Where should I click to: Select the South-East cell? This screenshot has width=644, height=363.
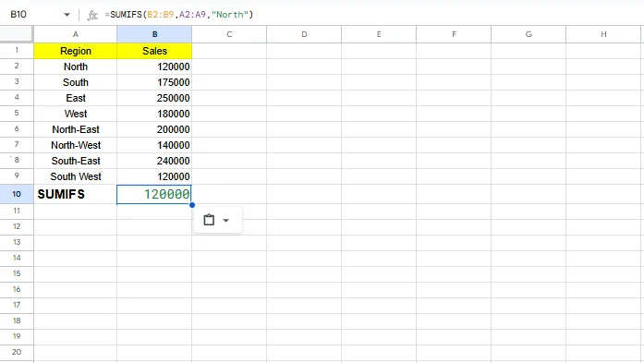tap(76, 161)
